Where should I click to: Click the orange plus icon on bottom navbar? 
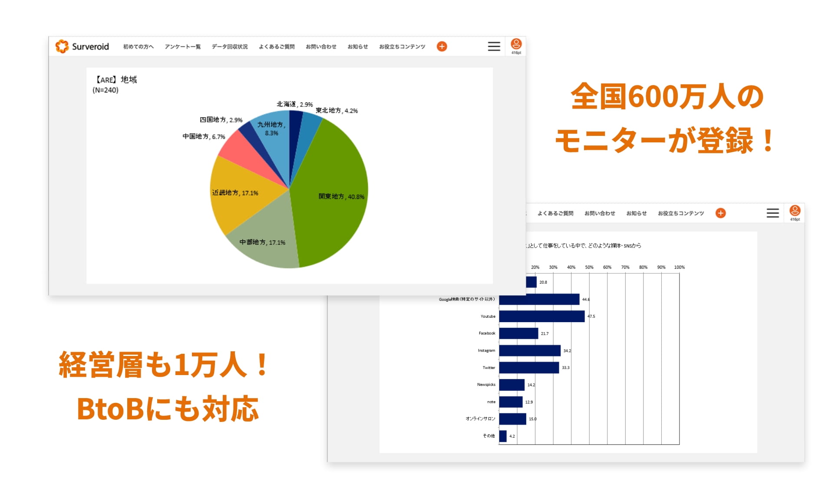(720, 213)
